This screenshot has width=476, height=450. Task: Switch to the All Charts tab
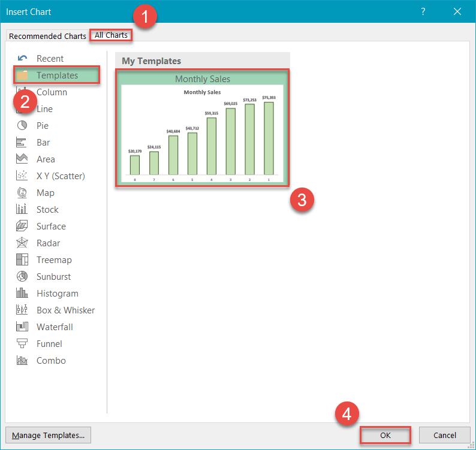point(111,35)
